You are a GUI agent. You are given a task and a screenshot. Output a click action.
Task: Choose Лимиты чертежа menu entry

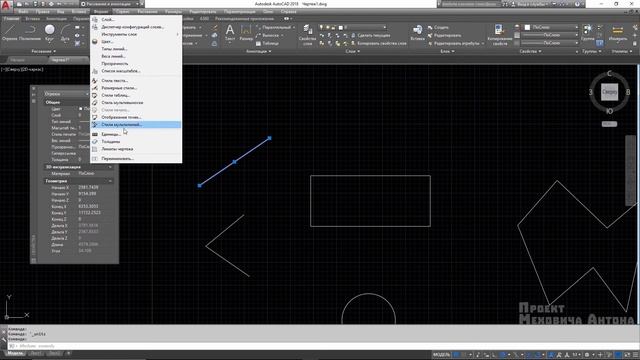[x=136, y=149]
